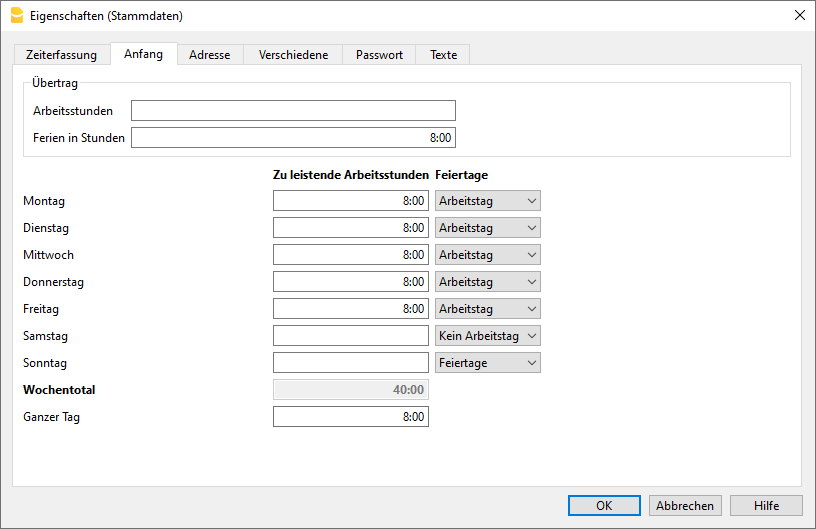
Task: Click the Ferien in Stunden field
Action: [x=293, y=138]
